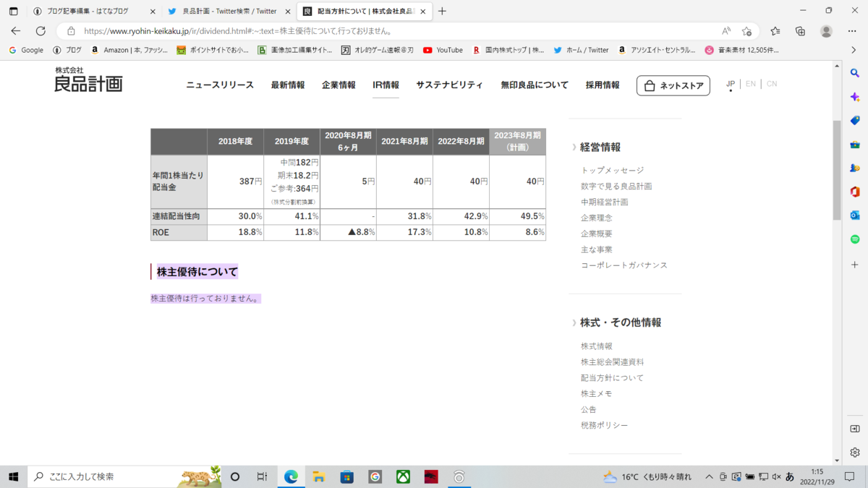Open the browser collections icon
This screenshot has width=868, height=488.
[x=800, y=31]
